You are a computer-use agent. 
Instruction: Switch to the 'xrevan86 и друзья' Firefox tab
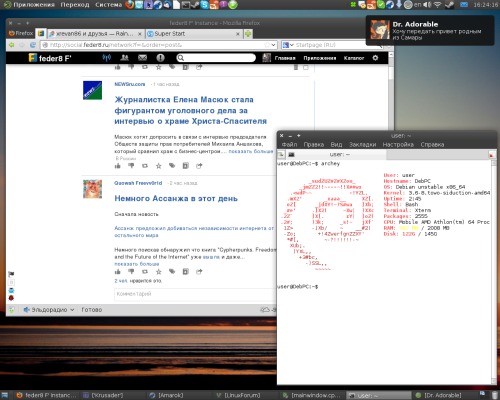click(x=95, y=34)
